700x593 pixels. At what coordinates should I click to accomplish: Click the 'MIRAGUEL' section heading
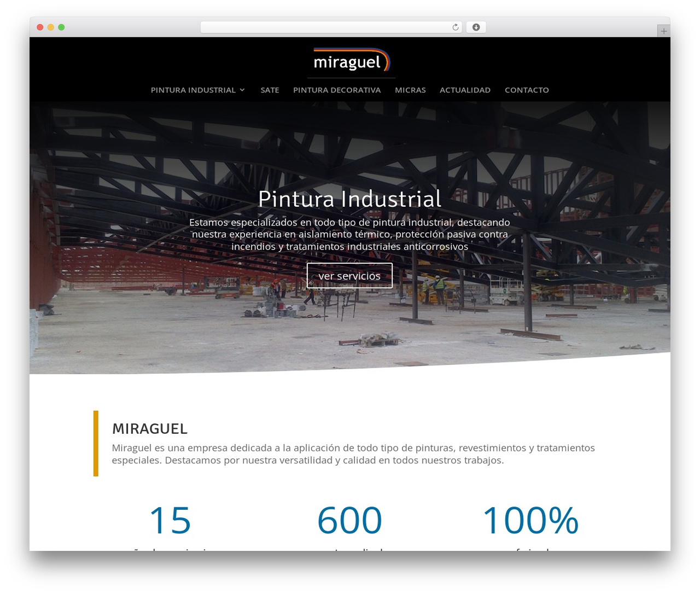[x=150, y=429]
